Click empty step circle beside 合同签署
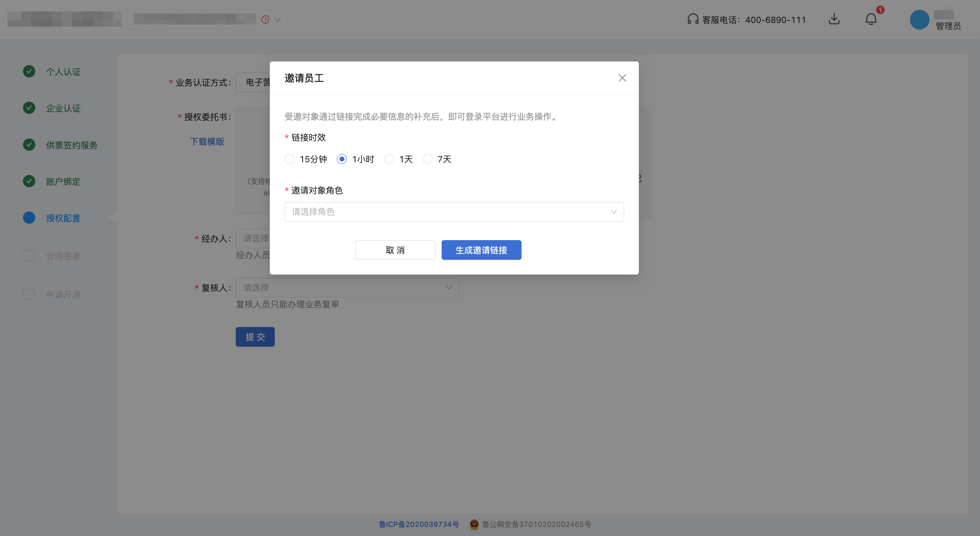This screenshot has height=536, width=980. (29, 256)
